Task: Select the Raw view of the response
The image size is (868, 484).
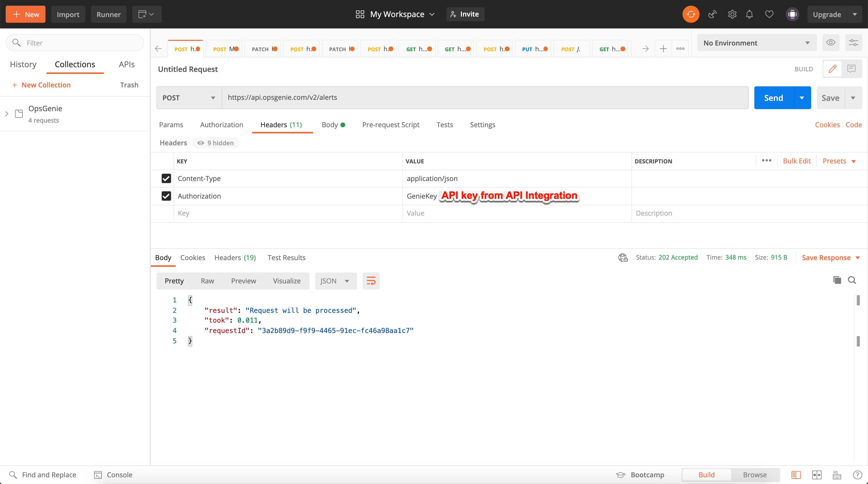Action: tap(207, 281)
